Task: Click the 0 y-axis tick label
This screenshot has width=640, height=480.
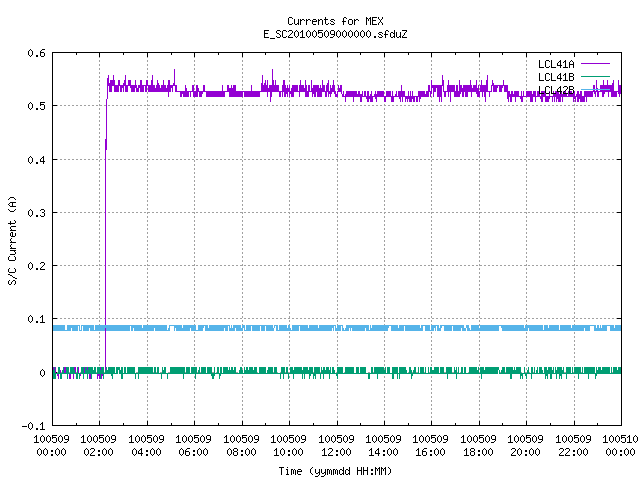Action: click(x=42, y=373)
